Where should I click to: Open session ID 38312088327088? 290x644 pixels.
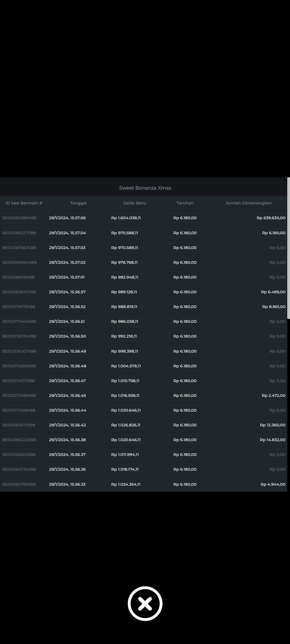(19, 233)
